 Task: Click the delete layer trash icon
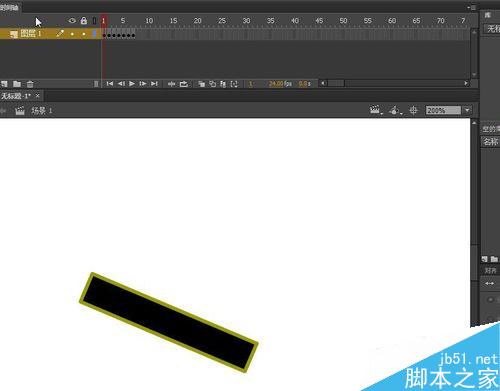pos(30,84)
